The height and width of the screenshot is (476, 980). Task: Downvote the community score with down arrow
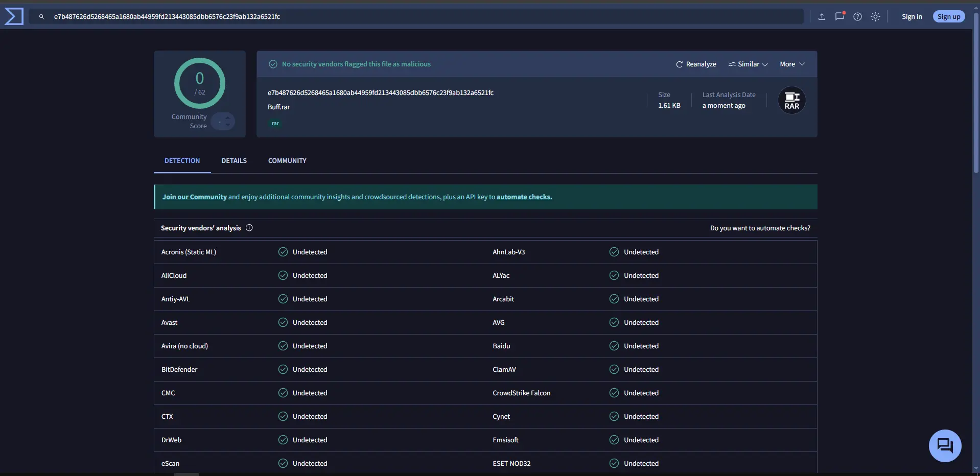(228, 125)
